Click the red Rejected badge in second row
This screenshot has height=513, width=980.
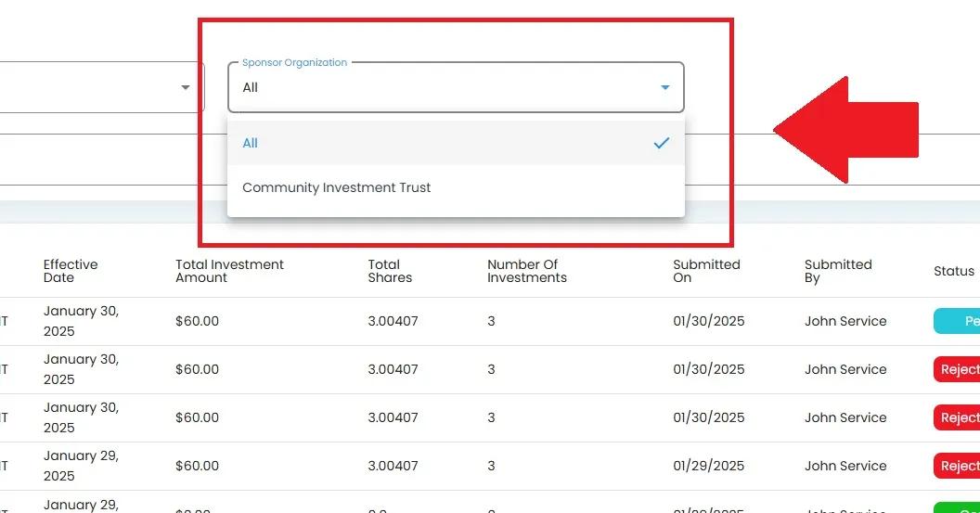tap(958, 369)
